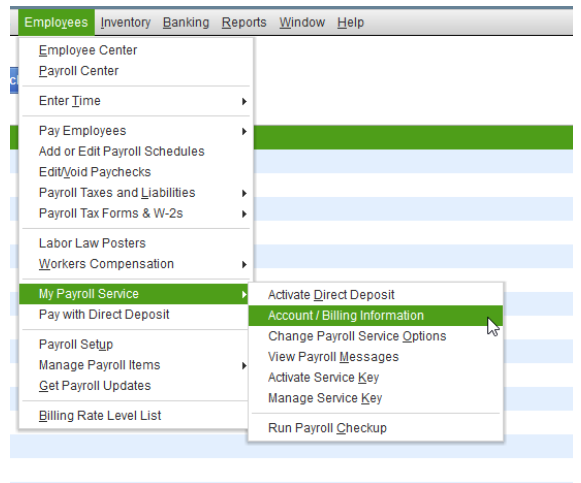Expand Payroll Tax Forms & W-2s submenu
The width and height of the screenshot is (581, 483).
pyautogui.click(x=136, y=214)
